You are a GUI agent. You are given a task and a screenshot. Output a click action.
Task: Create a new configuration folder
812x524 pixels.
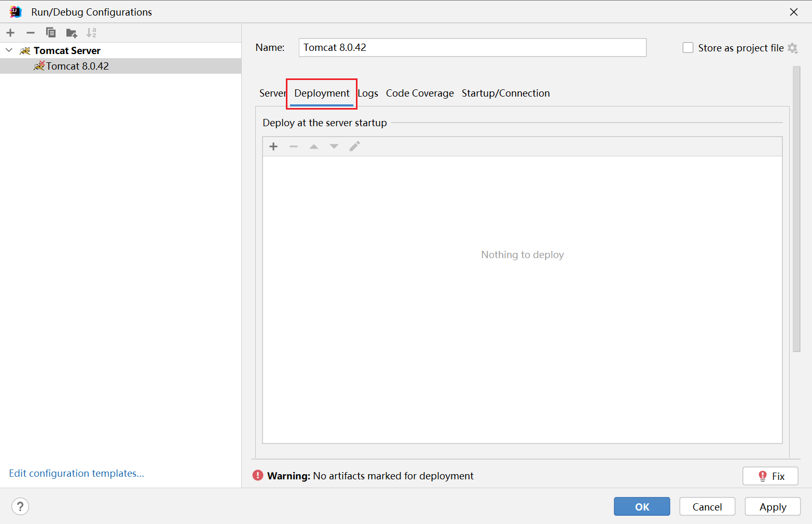point(72,33)
